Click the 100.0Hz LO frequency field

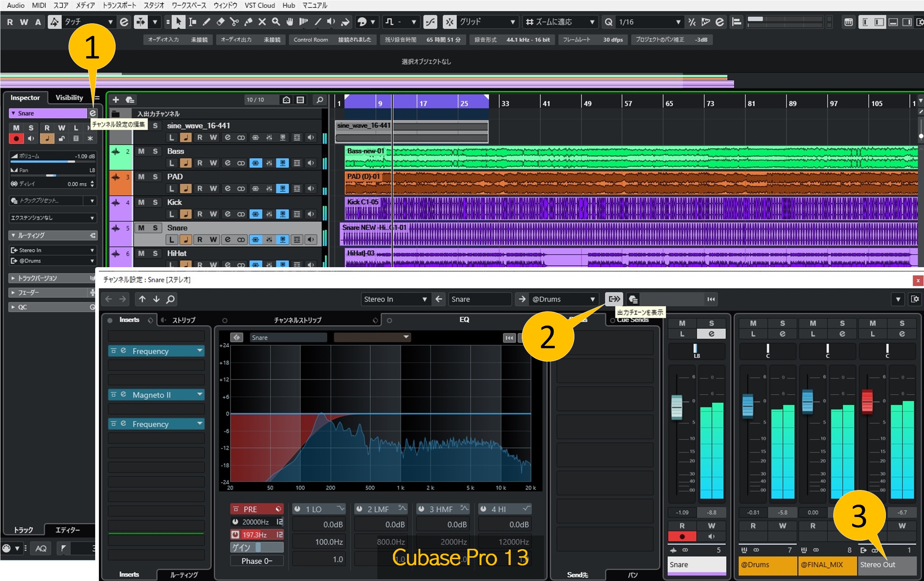319,541
